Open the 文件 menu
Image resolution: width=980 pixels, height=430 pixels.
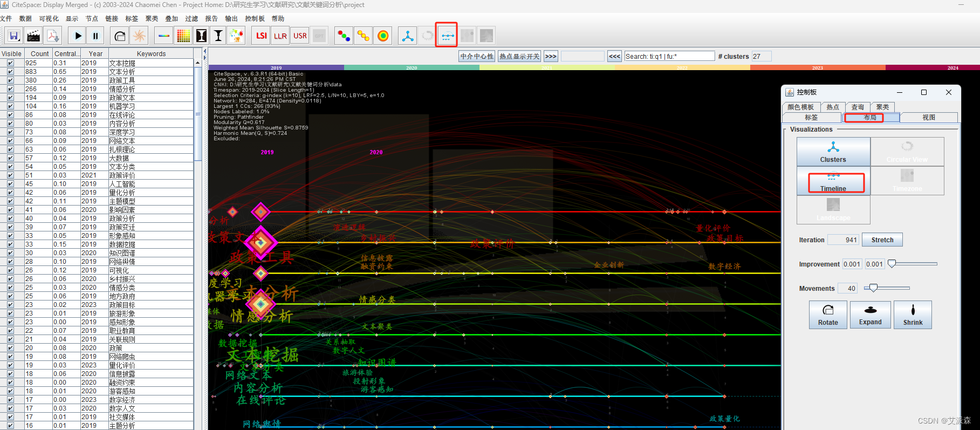coord(6,18)
